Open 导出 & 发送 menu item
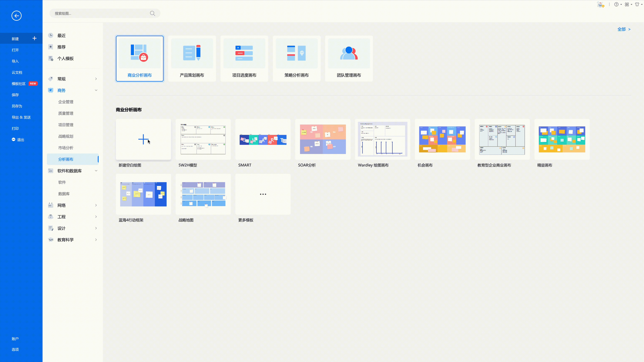Screen dimensions: 644x362 (21, 117)
